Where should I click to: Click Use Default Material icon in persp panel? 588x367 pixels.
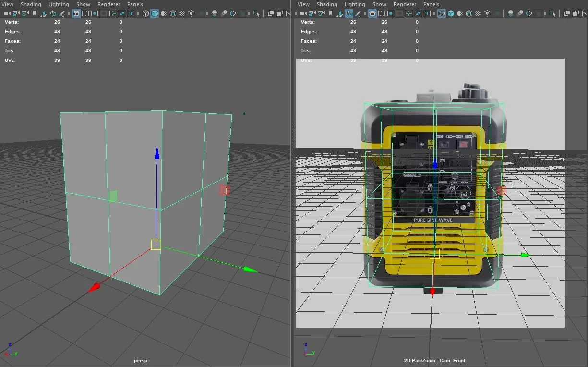(x=164, y=14)
